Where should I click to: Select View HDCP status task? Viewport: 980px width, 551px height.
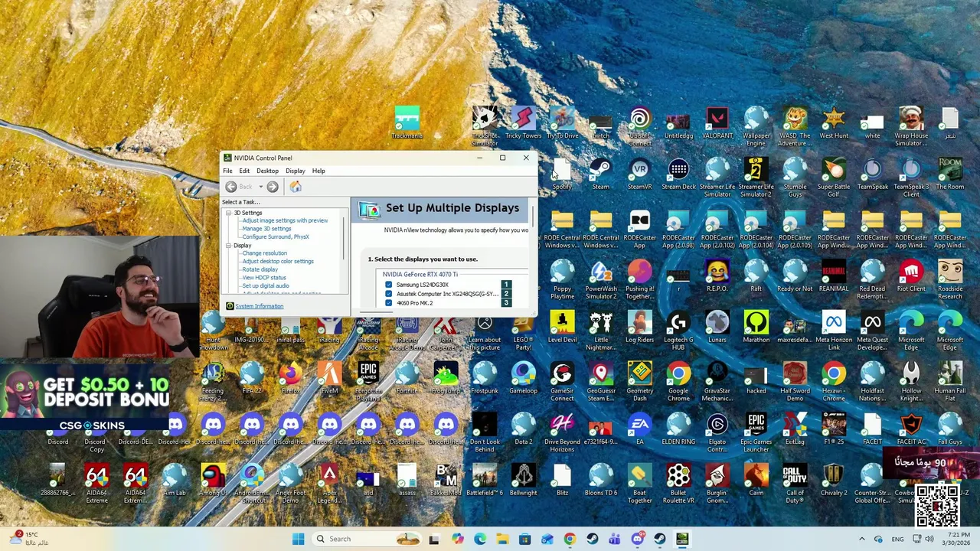[264, 278]
